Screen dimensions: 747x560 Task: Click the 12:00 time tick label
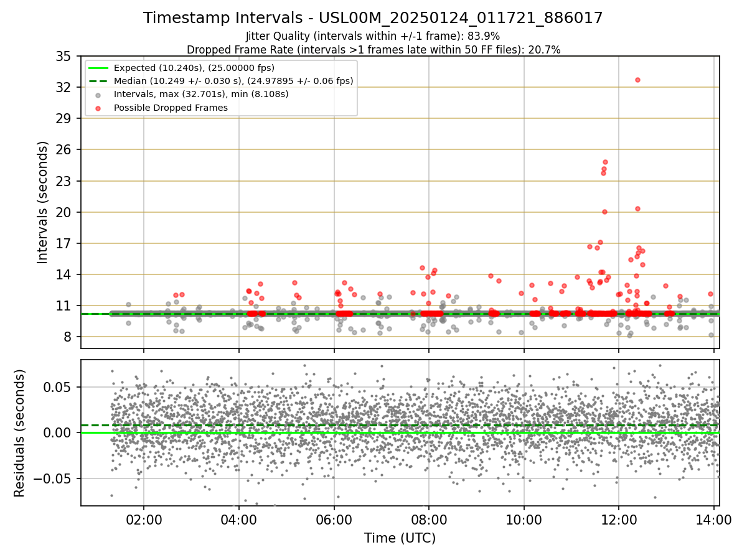point(619,520)
